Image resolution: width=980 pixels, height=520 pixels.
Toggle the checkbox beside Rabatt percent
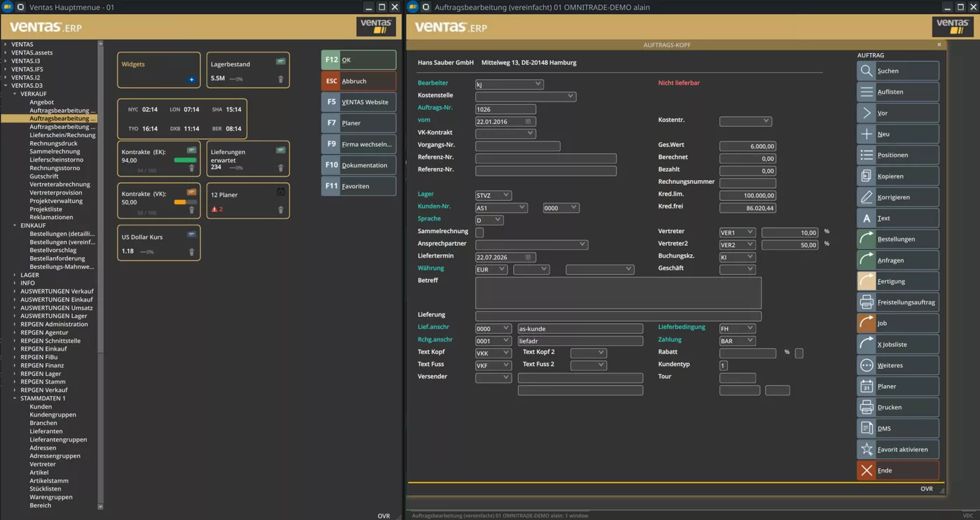(x=799, y=353)
